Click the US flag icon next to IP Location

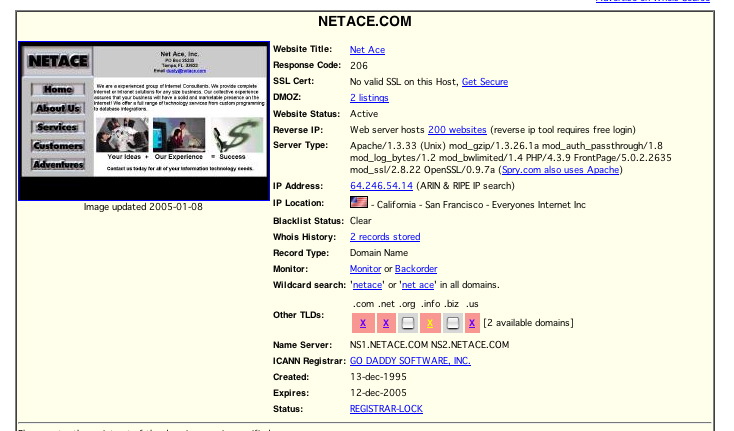359,202
